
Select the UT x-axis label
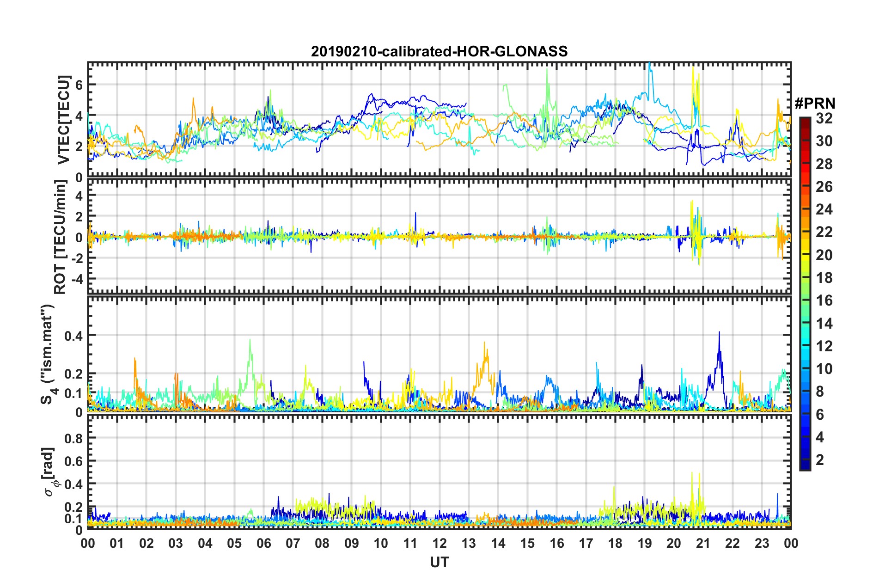[x=439, y=562]
